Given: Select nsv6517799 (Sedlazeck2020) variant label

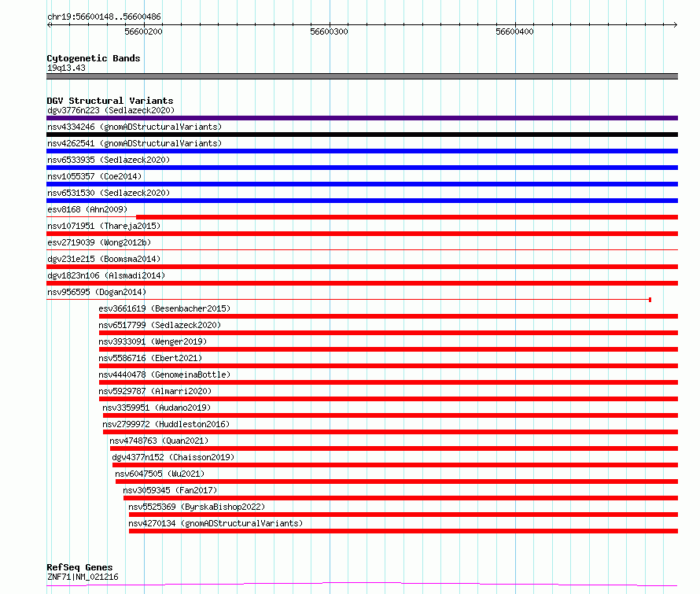Looking at the screenshot, I should (x=160, y=325).
